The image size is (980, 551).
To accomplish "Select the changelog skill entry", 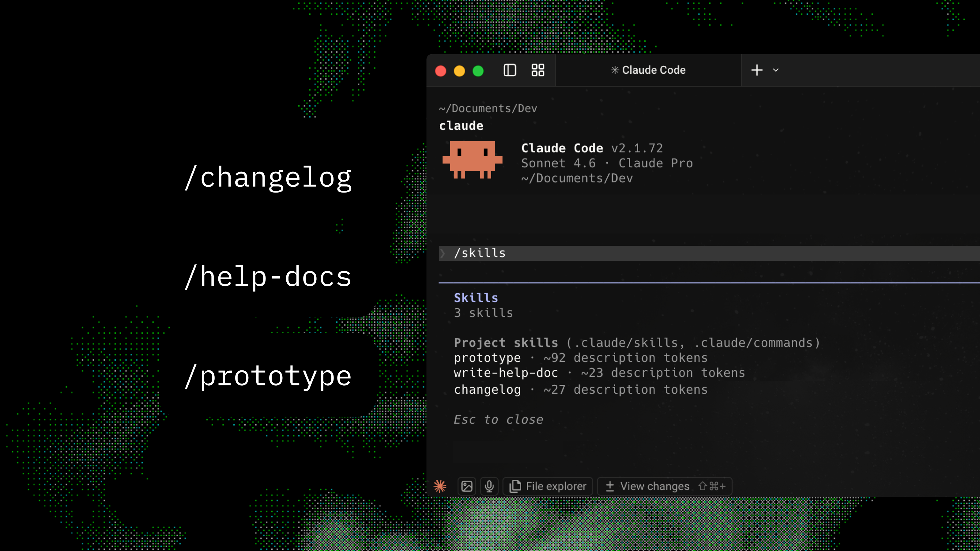I will point(487,389).
